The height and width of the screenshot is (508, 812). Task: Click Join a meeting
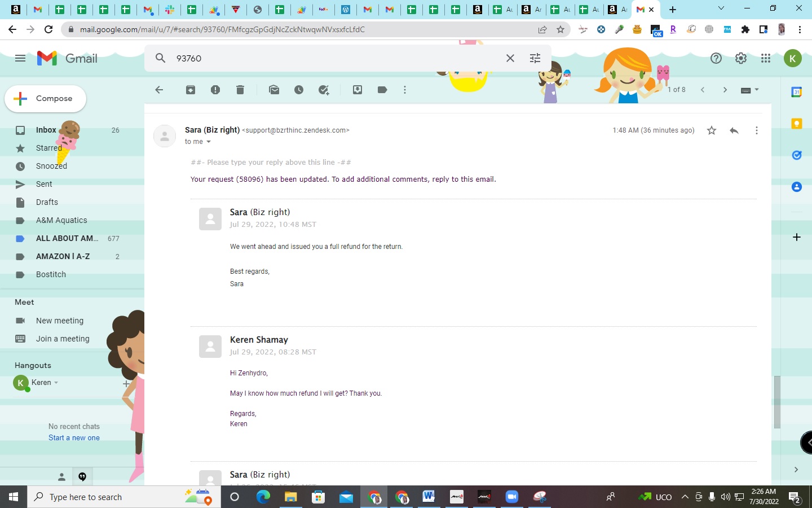click(62, 339)
